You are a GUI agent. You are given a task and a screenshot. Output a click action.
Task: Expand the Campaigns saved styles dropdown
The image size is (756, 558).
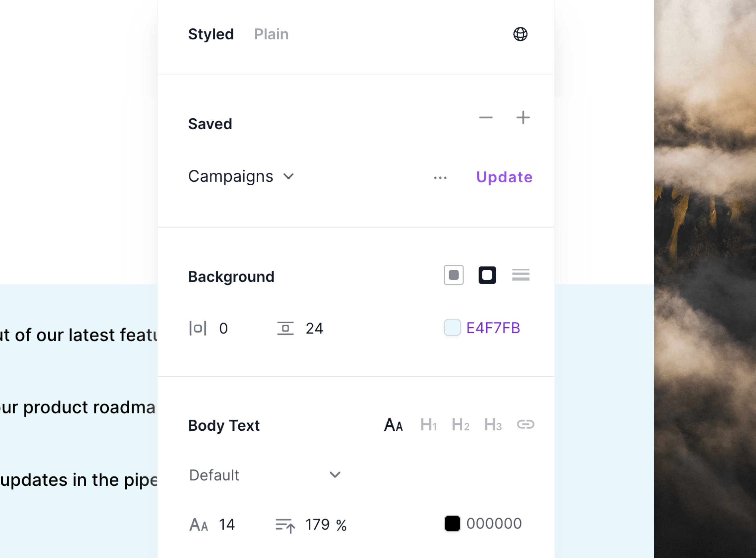(241, 176)
